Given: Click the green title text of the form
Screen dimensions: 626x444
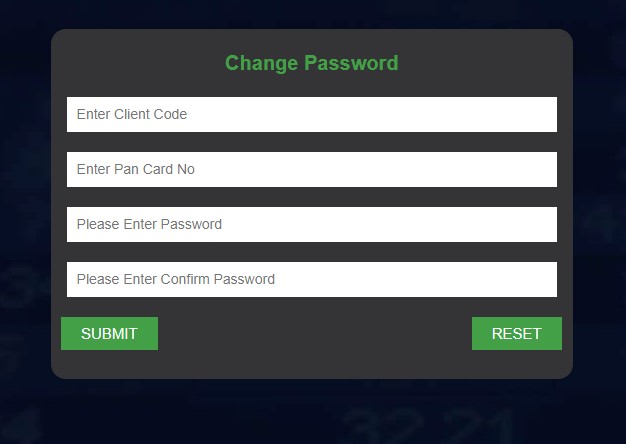Looking at the screenshot, I should [x=311, y=63].
